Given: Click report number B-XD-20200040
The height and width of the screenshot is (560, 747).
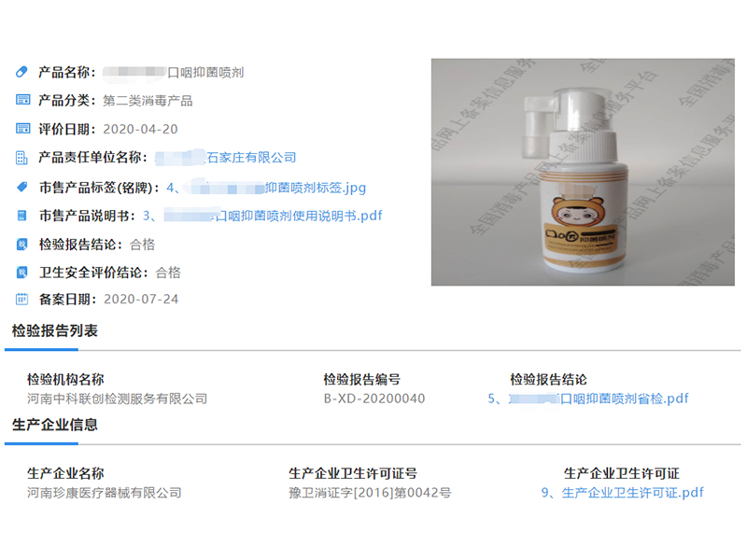Looking at the screenshot, I should (x=374, y=399).
